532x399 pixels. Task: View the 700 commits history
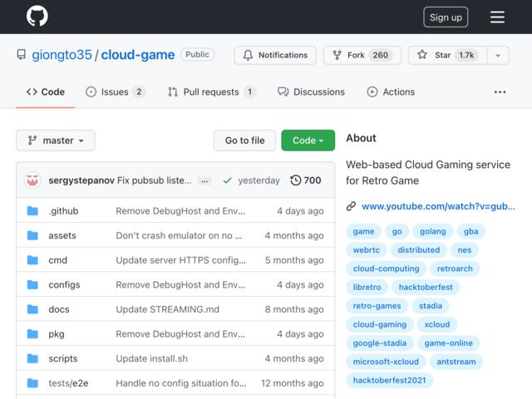306,180
